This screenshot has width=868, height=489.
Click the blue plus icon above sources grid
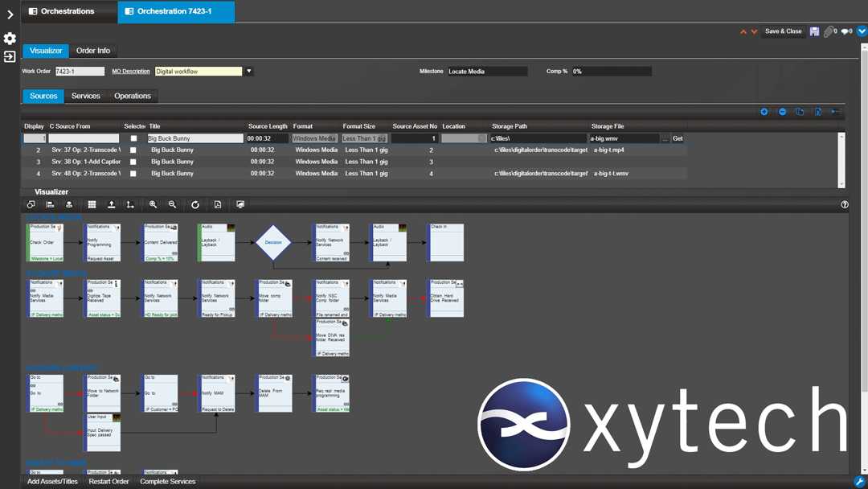[764, 112]
